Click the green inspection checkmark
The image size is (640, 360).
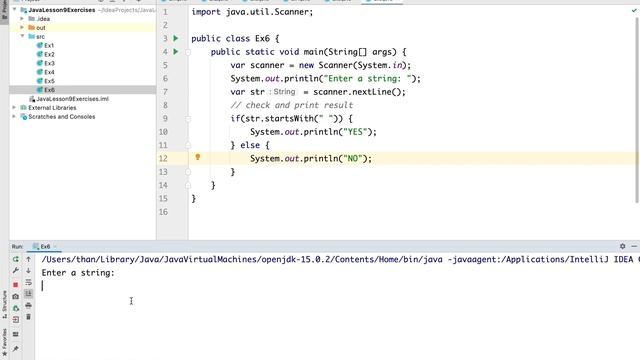[634, 11]
